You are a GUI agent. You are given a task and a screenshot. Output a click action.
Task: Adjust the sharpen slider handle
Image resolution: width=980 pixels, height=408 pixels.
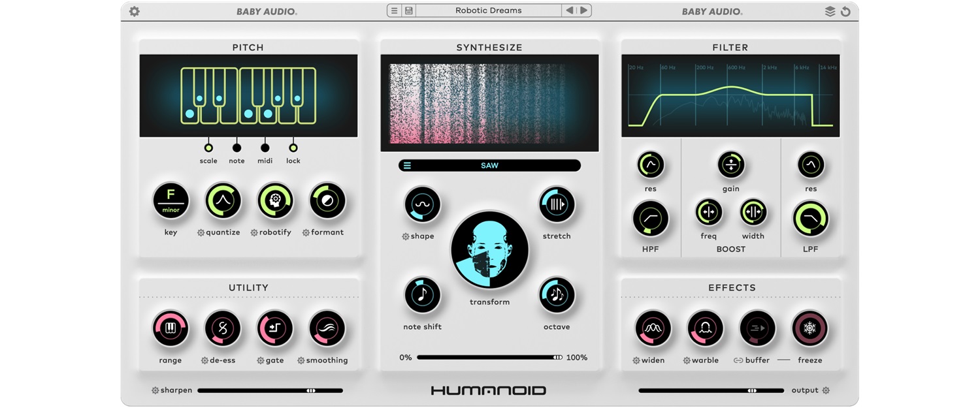[311, 390]
